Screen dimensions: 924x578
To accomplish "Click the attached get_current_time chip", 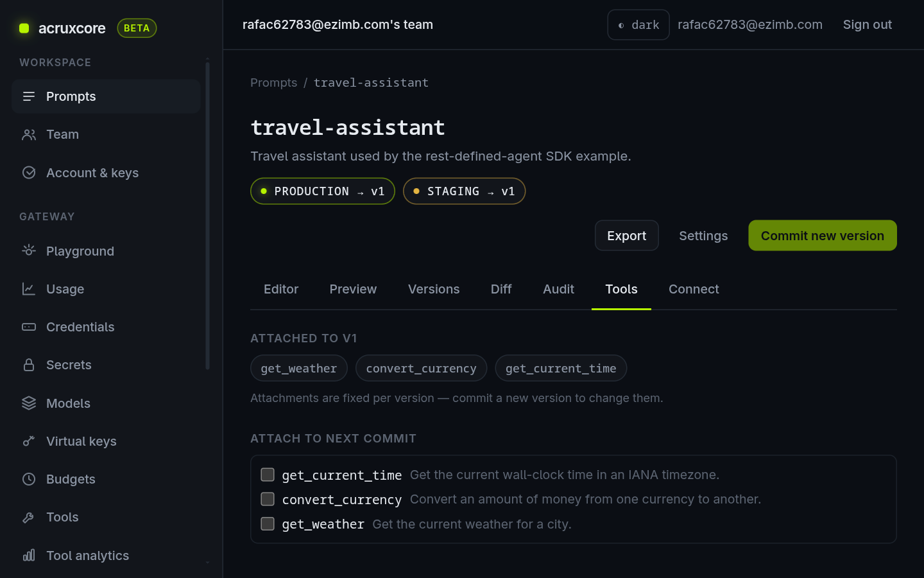I will click(561, 368).
